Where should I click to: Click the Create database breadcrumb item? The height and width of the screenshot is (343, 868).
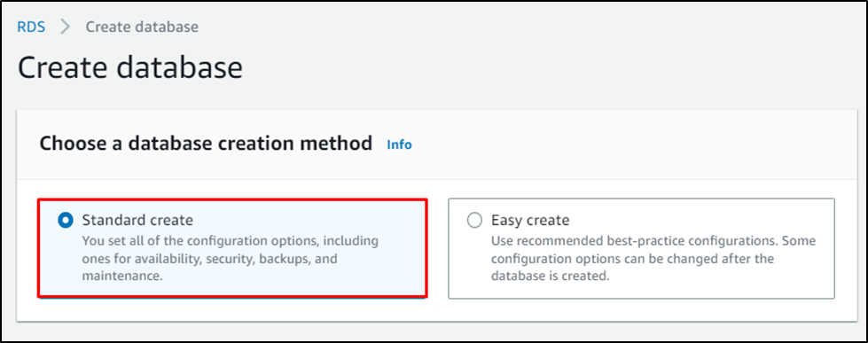[x=142, y=27]
